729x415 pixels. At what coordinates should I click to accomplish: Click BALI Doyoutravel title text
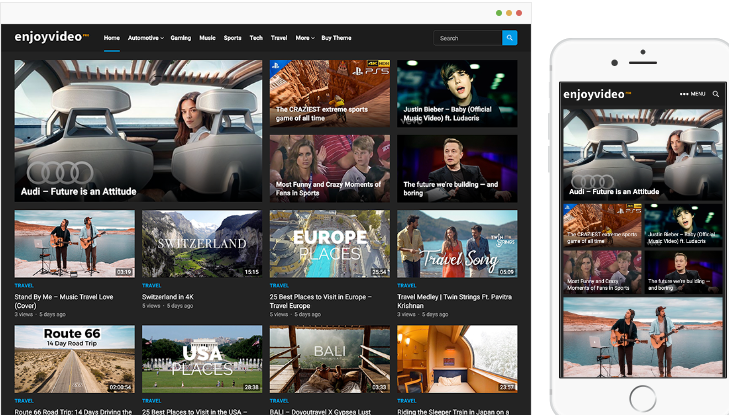[320, 412]
